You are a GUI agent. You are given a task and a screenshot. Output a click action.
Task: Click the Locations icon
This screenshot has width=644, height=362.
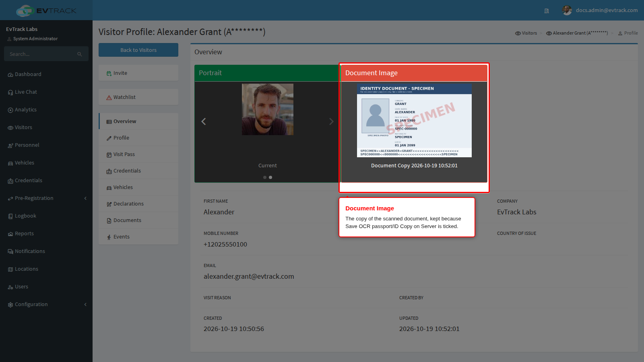tap(10, 269)
